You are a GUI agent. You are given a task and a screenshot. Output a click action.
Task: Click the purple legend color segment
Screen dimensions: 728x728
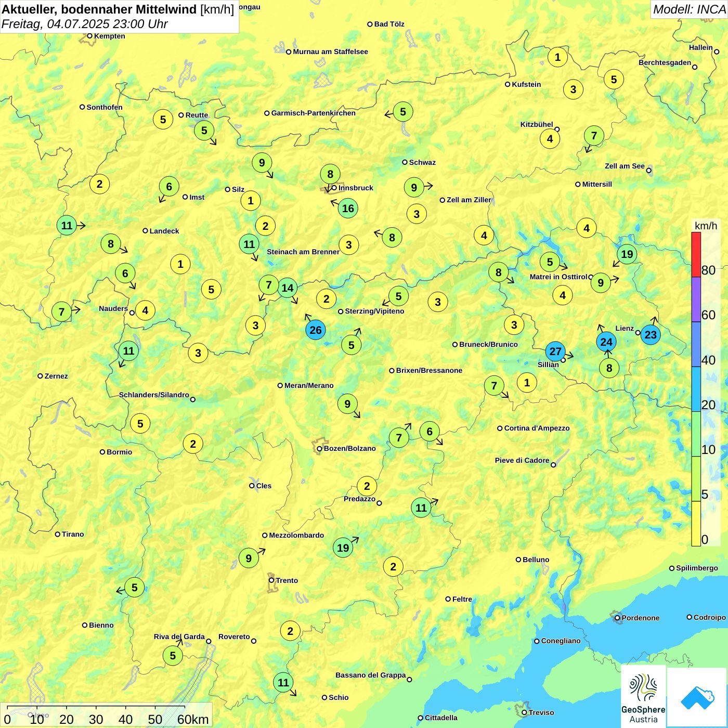[696, 300]
